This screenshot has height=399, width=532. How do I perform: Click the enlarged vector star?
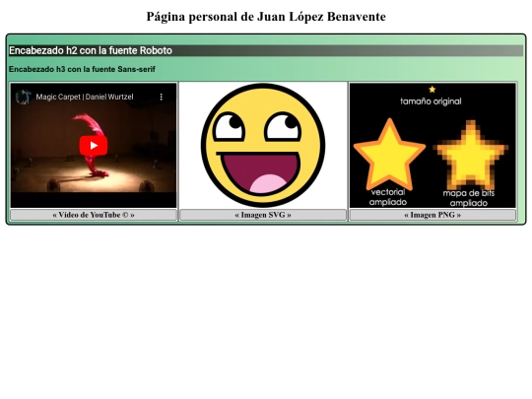coord(389,155)
